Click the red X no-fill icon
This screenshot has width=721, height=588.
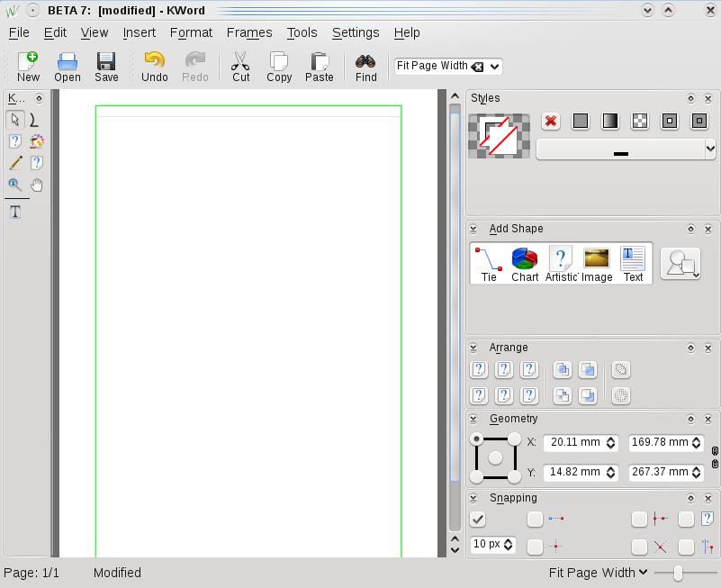(x=551, y=121)
